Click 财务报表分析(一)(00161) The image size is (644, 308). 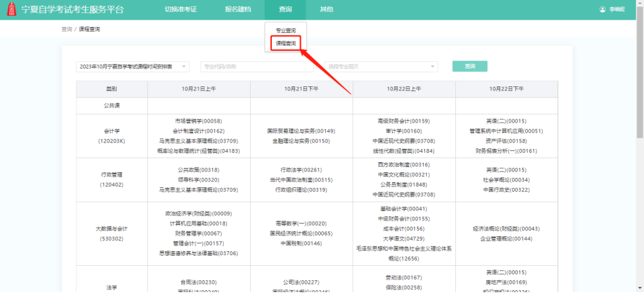click(x=506, y=151)
